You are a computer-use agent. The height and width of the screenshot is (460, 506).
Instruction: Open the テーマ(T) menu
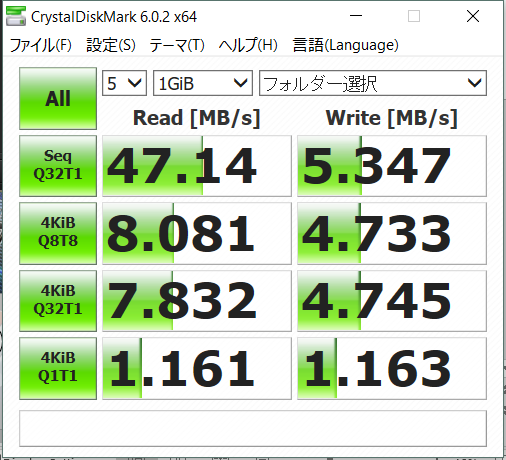pos(177,45)
